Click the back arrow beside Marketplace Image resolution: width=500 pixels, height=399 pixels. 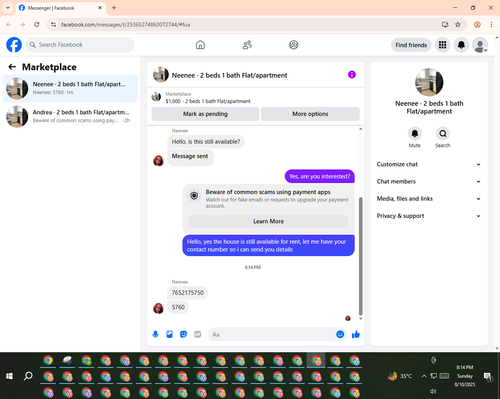tap(12, 67)
